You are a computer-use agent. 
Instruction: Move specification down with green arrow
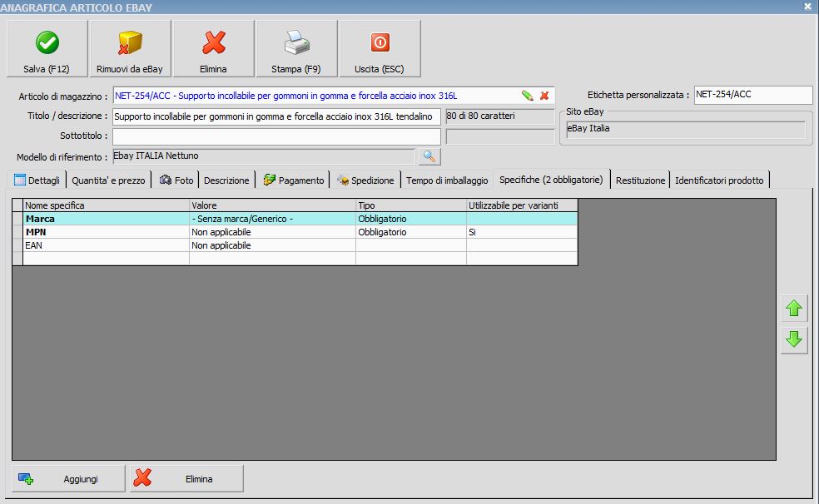(x=794, y=339)
